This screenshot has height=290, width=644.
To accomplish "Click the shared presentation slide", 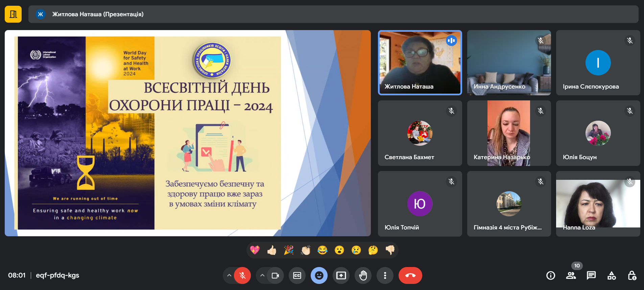I will click(188, 133).
